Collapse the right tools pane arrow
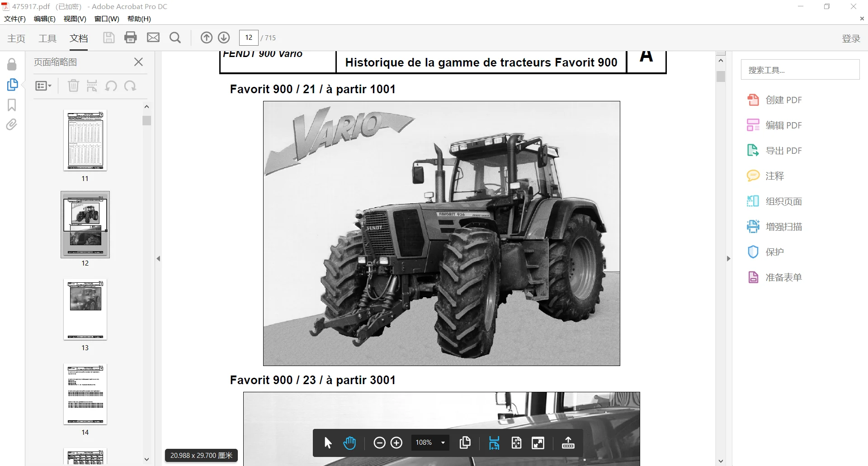 (728, 259)
